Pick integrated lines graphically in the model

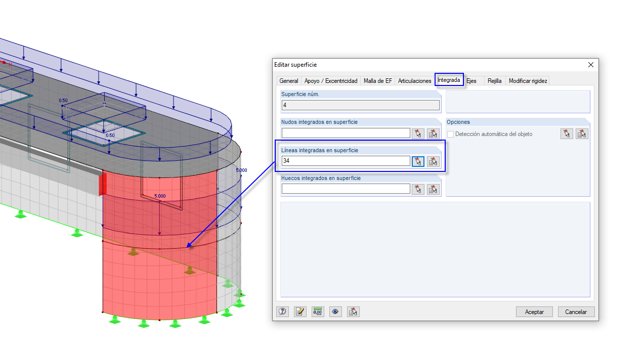coord(418,161)
